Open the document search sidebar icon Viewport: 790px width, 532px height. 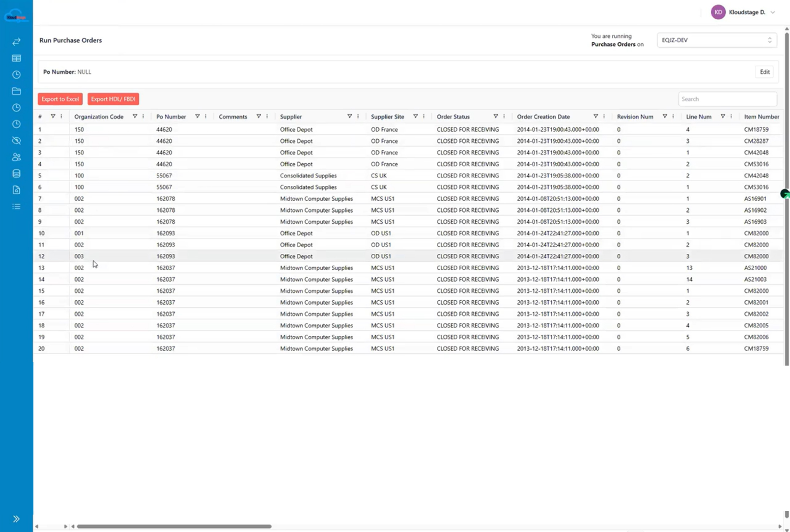tap(16, 190)
